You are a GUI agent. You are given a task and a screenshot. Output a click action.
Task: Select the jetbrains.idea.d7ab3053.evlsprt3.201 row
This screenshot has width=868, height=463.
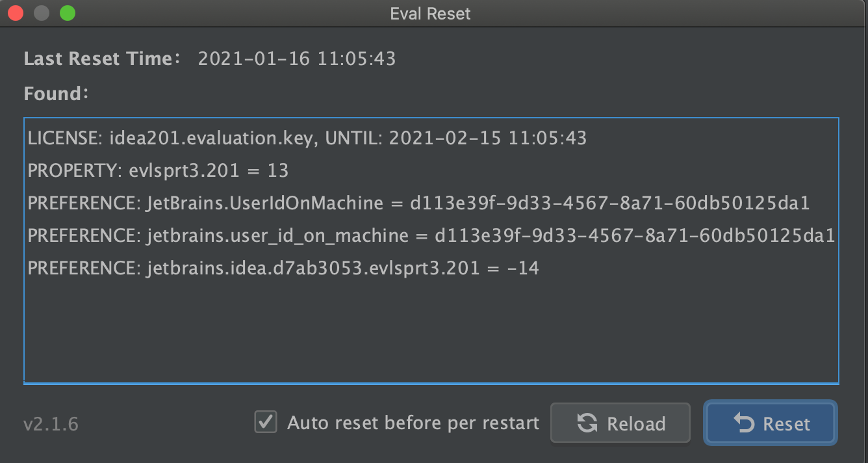point(283,268)
